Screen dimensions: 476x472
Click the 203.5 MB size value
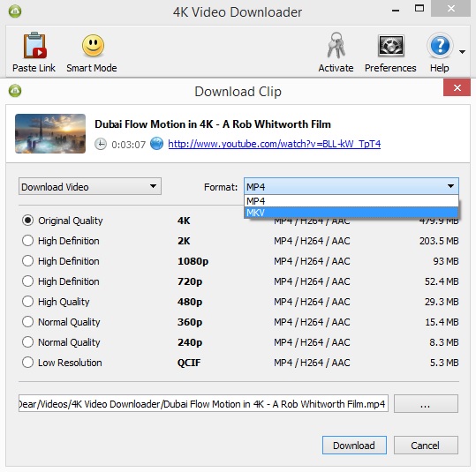439,241
